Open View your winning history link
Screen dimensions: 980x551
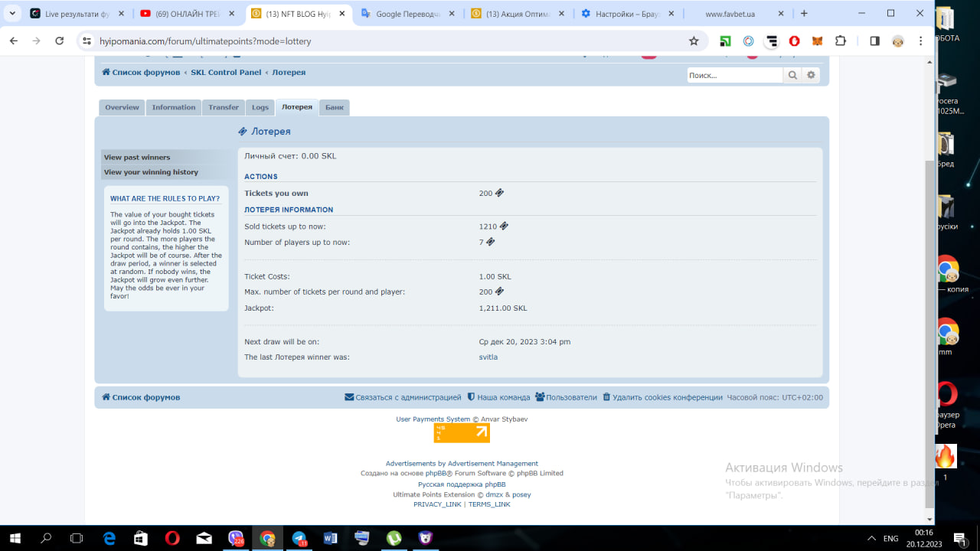click(151, 172)
